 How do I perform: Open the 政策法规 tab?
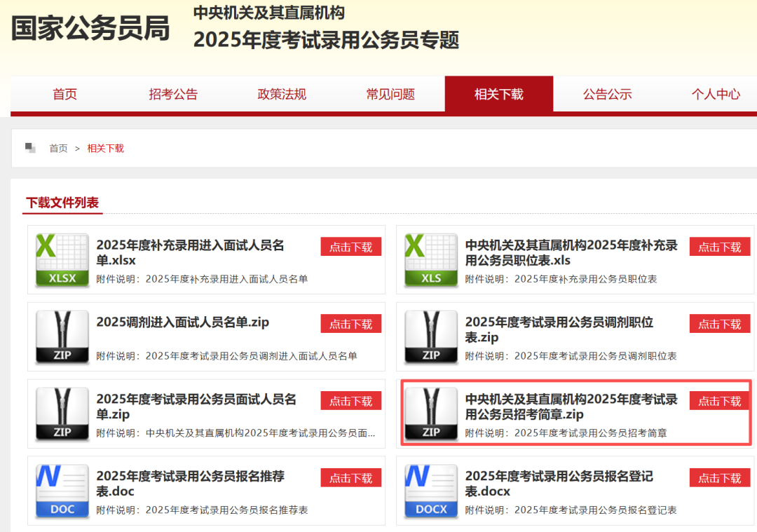point(282,94)
